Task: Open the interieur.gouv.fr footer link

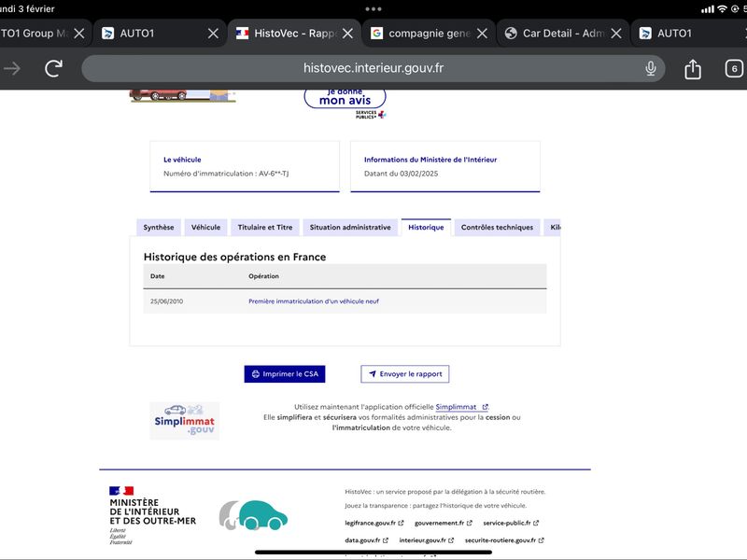Action: [x=427, y=540]
